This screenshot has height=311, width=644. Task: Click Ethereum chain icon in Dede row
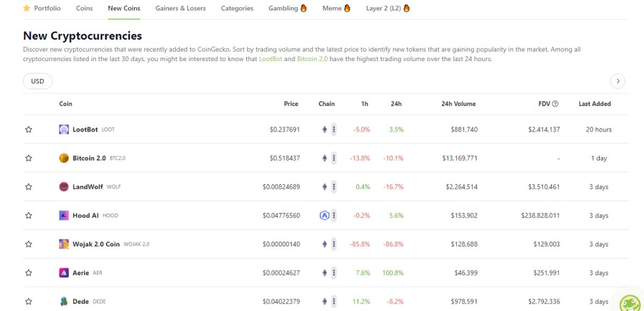324,301
